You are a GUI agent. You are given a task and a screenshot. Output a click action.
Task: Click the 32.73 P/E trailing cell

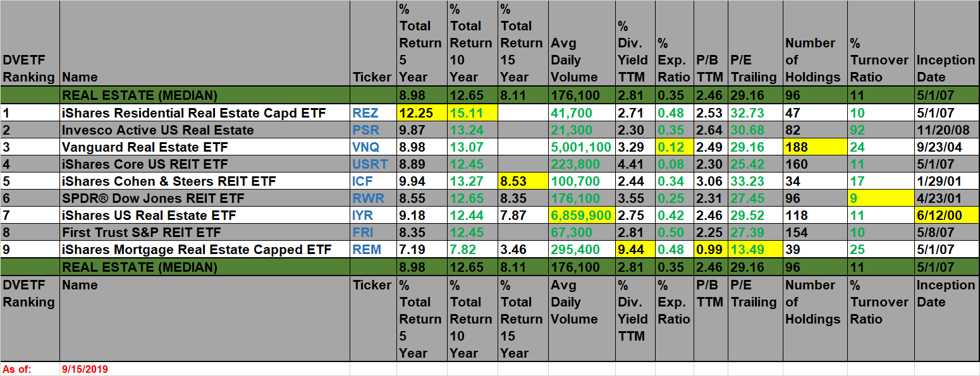click(x=756, y=113)
